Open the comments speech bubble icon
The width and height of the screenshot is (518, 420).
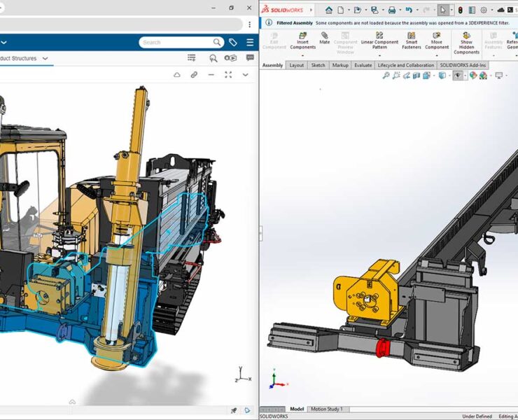(250, 58)
